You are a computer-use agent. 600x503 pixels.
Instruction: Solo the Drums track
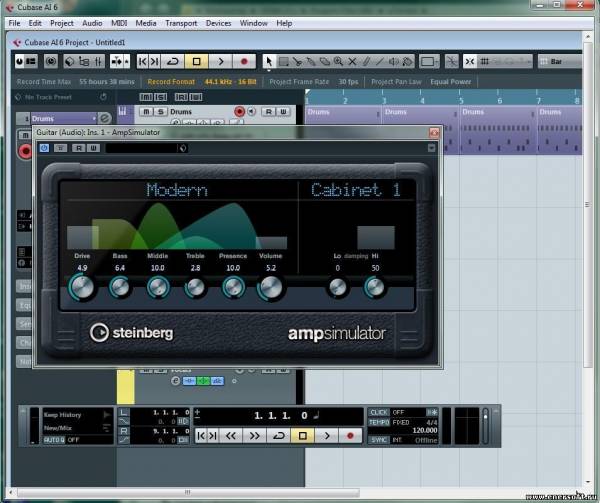click(160, 112)
